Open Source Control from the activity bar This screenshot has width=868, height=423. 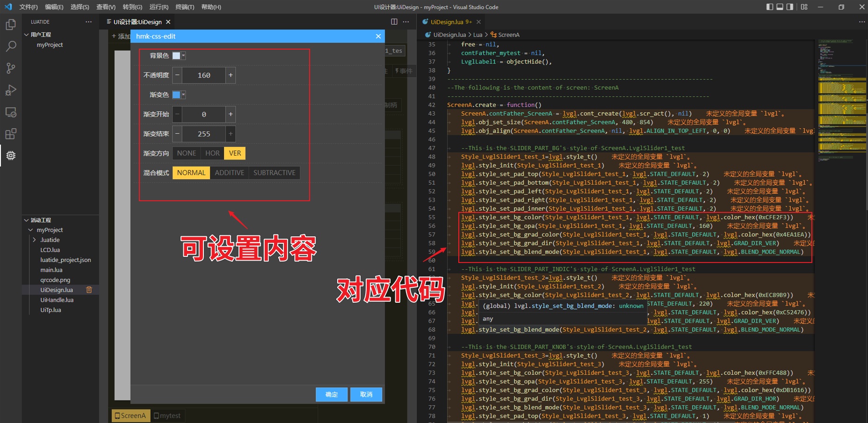pyautogui.click(x=10, y=68)
